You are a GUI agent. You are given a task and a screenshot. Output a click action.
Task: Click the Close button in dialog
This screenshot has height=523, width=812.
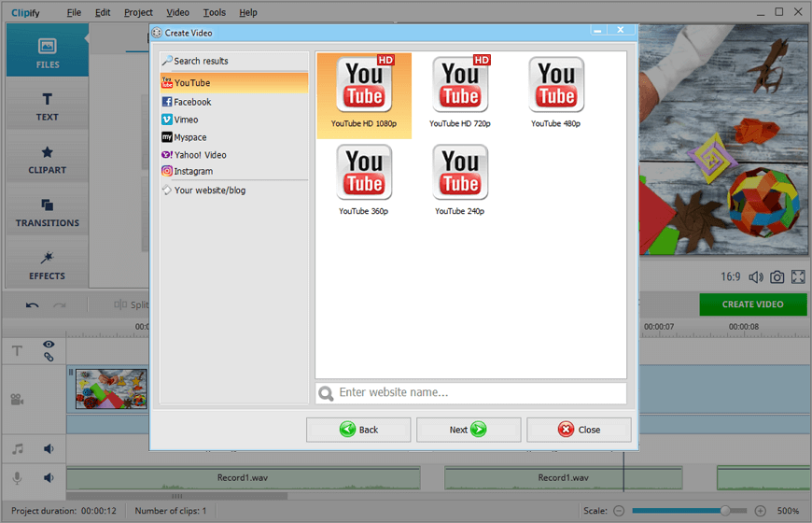579,430
